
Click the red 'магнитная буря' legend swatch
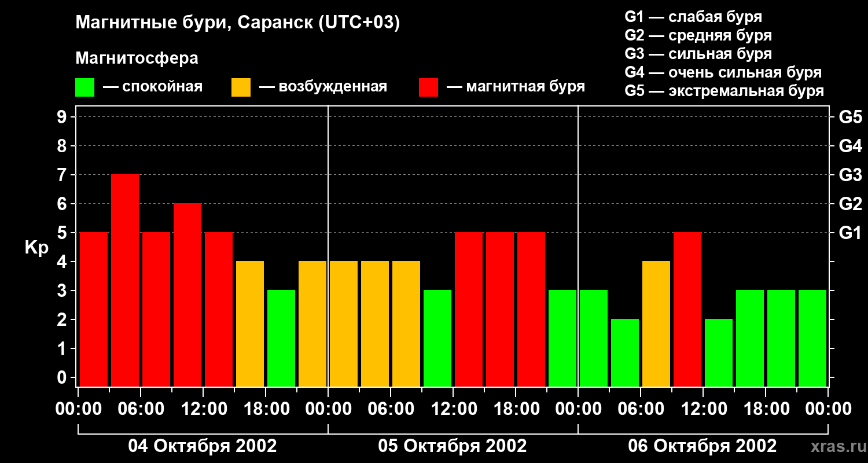pos(428,87)
